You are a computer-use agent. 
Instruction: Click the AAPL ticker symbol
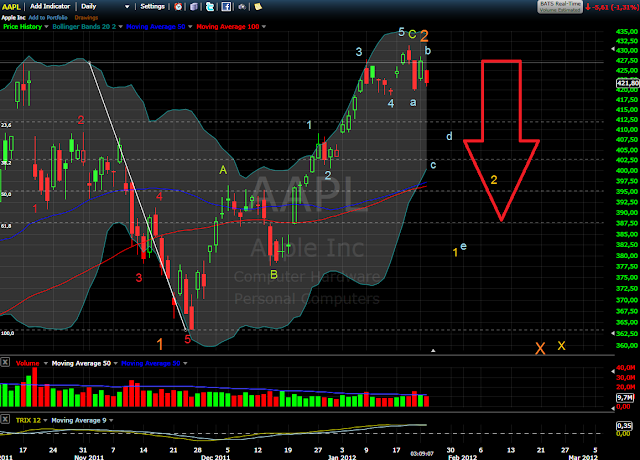(11, 7)
